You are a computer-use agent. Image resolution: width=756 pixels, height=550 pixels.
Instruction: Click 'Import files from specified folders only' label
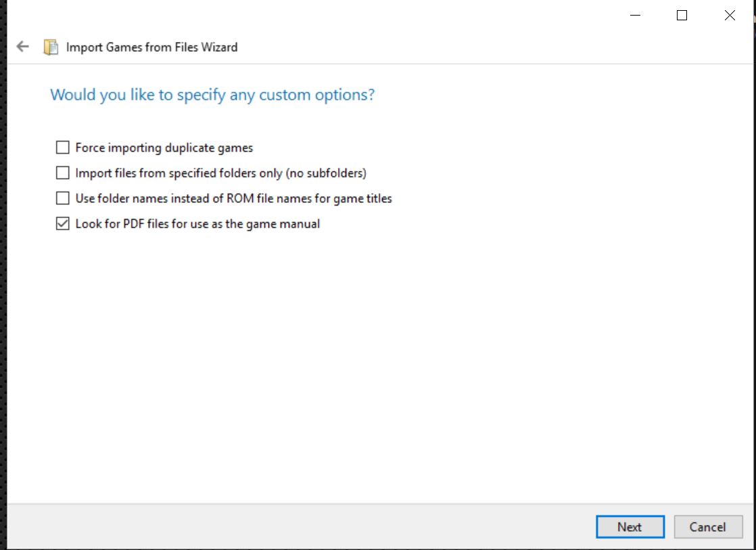point(220,173)
